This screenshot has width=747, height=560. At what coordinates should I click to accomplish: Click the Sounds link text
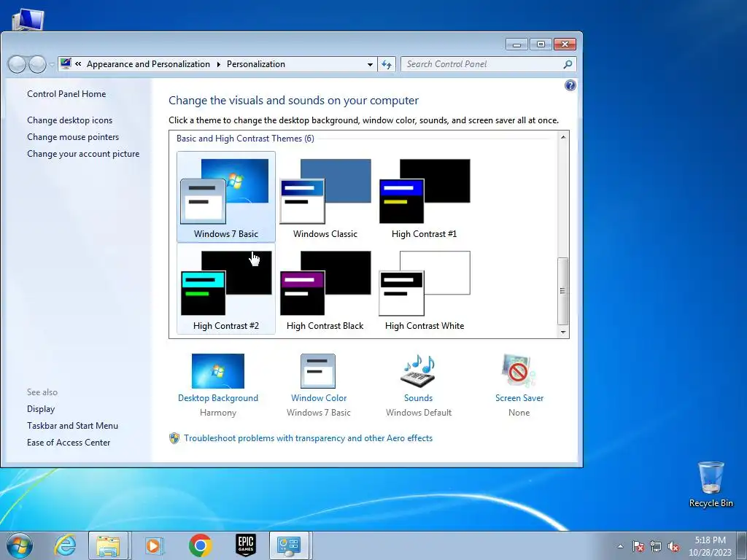pos(418,398)
